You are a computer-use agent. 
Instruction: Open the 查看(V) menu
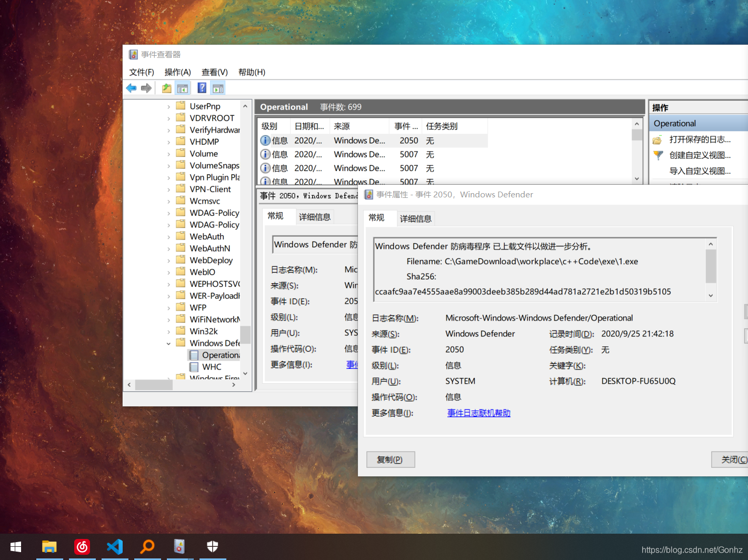pos(215,72)
